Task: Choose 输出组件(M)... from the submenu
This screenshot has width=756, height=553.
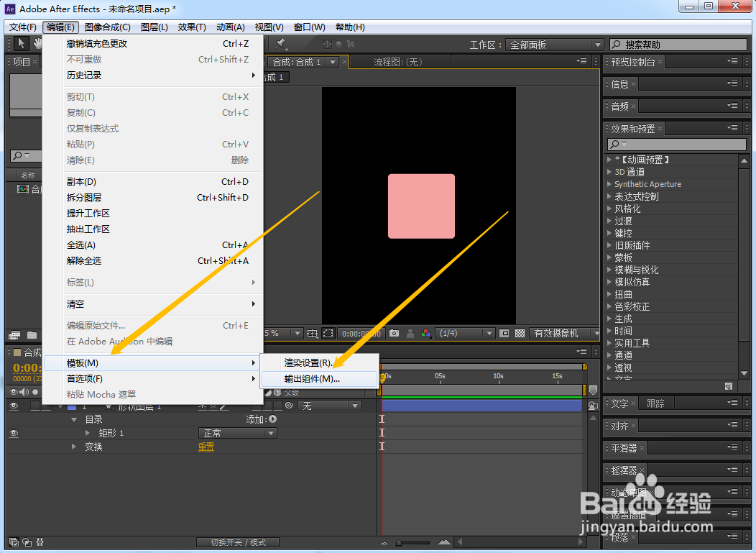Action: pos(319,379)
